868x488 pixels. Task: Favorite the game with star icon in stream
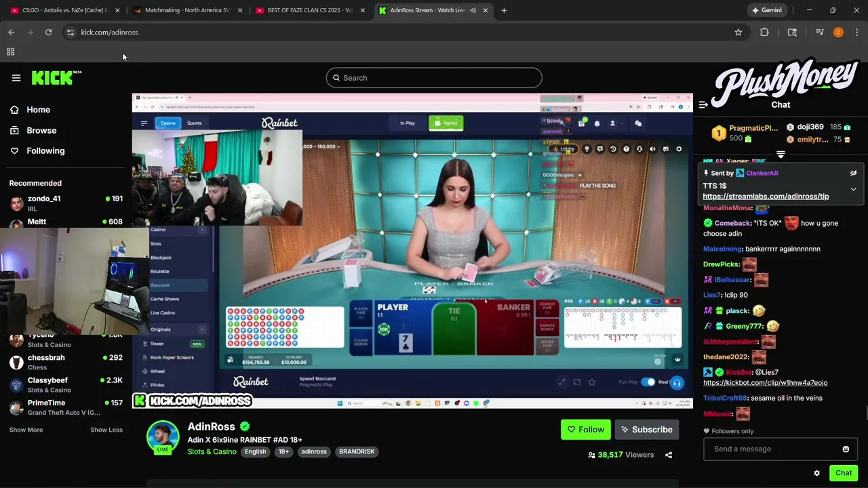pyautogui.click(x=592, y=382)
